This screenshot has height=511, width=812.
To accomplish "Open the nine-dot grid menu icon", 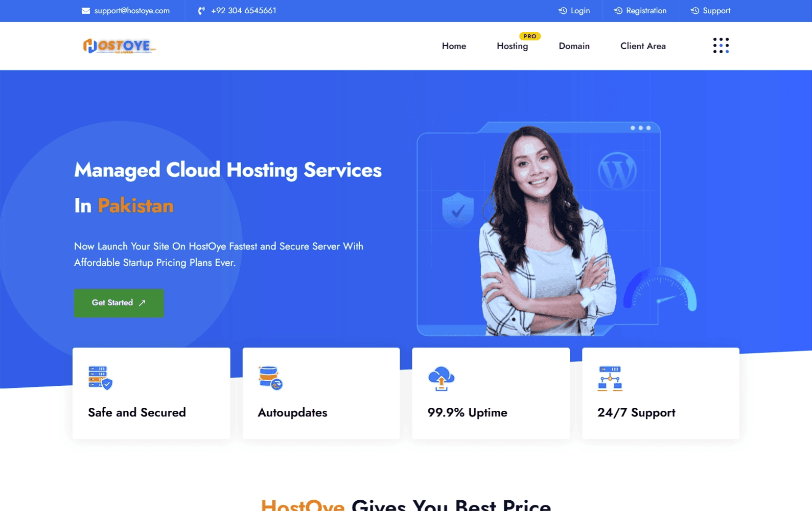I will tap(721, 45).
